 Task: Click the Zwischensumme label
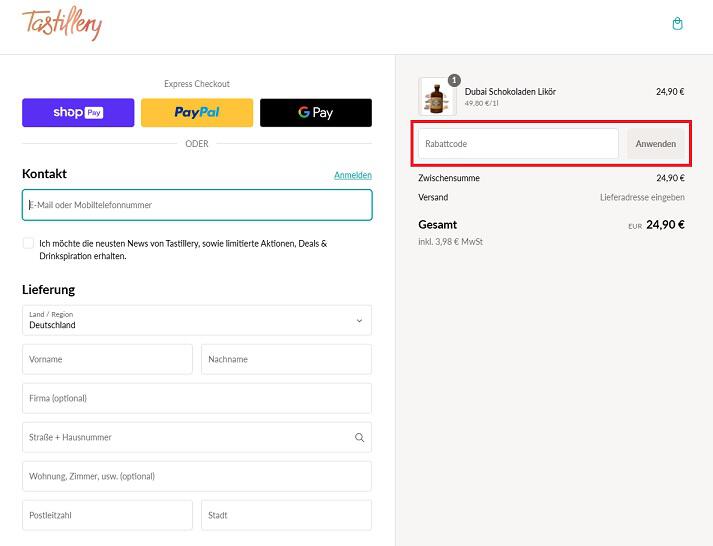pos(449,178)
